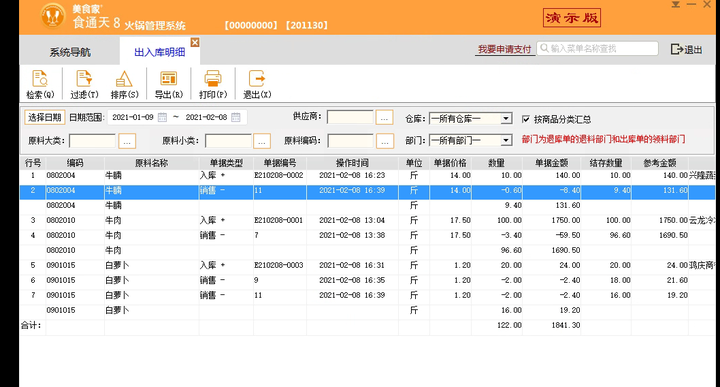Click the top-right 退出 logout button
This screenshot has width=720, height=387.
coord(686,49)
